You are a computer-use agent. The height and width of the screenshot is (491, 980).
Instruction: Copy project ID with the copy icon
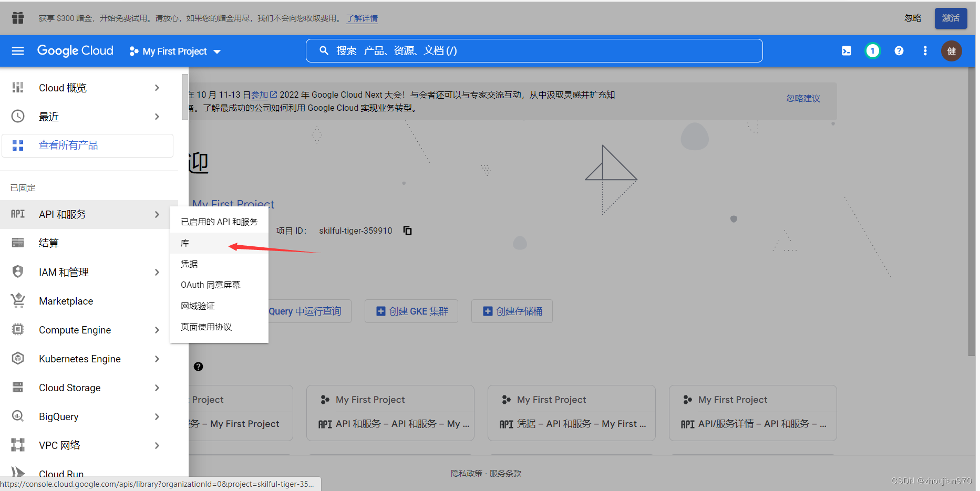[x=407, y=231]
